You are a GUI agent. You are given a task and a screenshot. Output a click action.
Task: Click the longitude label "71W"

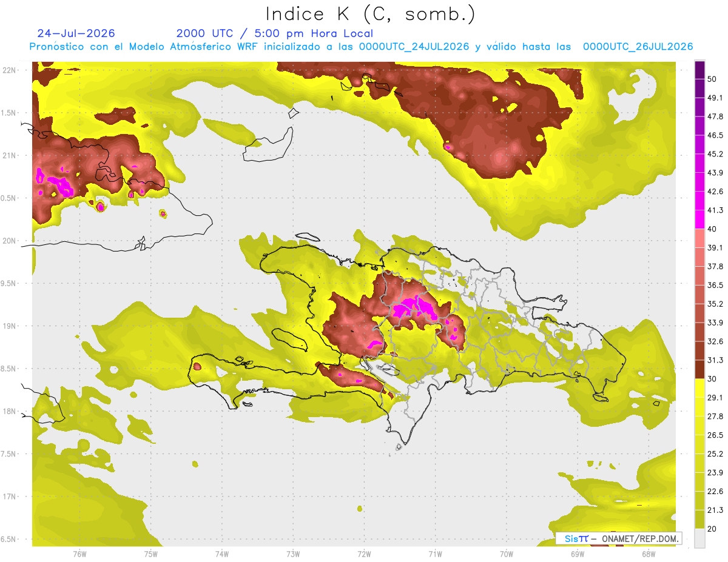point(436,554)
